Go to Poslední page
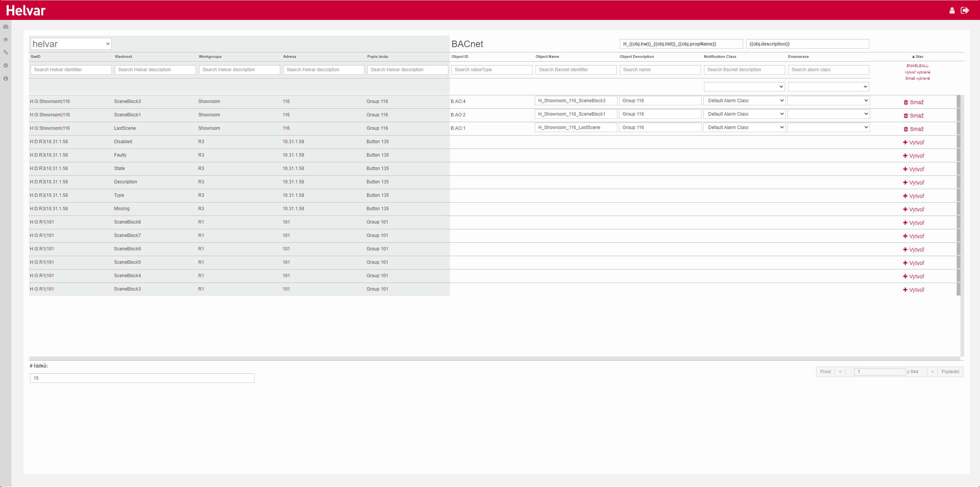Screen dimensions: 980x487 point(950,372)
